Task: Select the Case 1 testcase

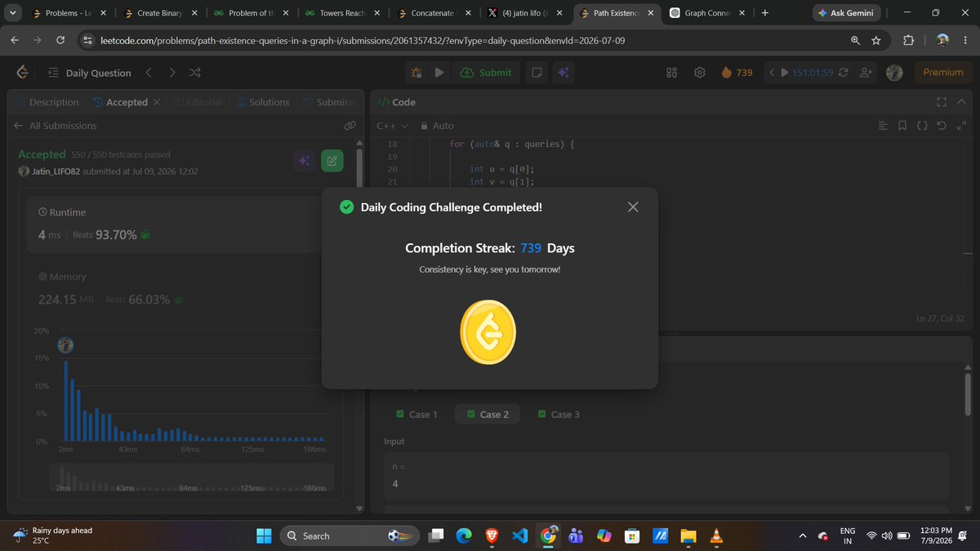Action: (x=416, y=415)
